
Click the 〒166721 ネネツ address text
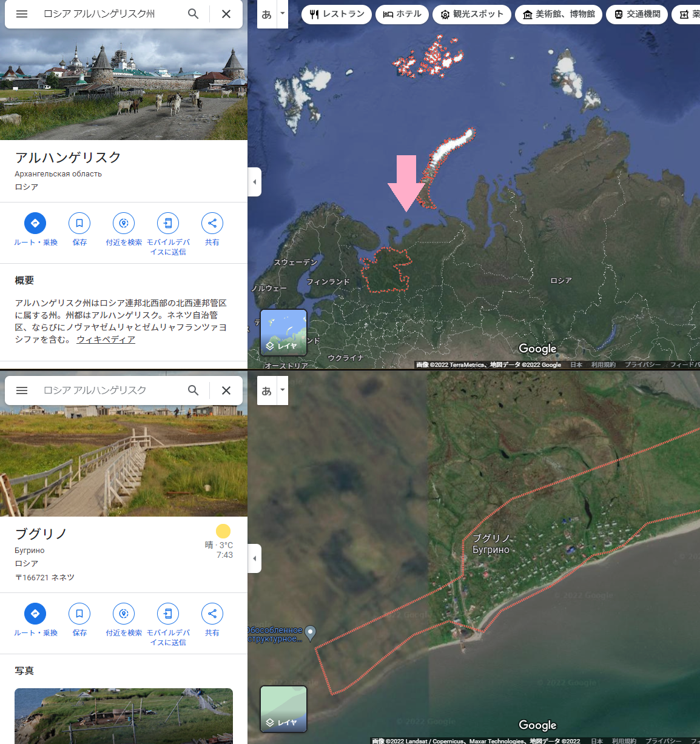45,578
